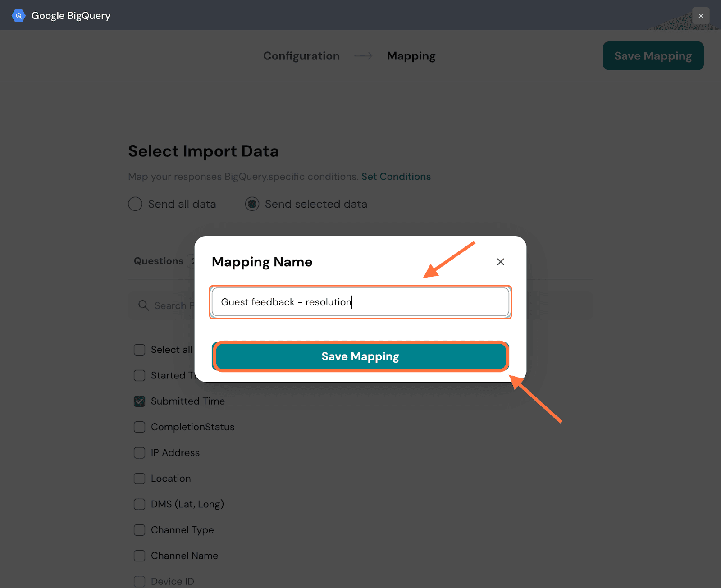Select the Send all data option

135,204
